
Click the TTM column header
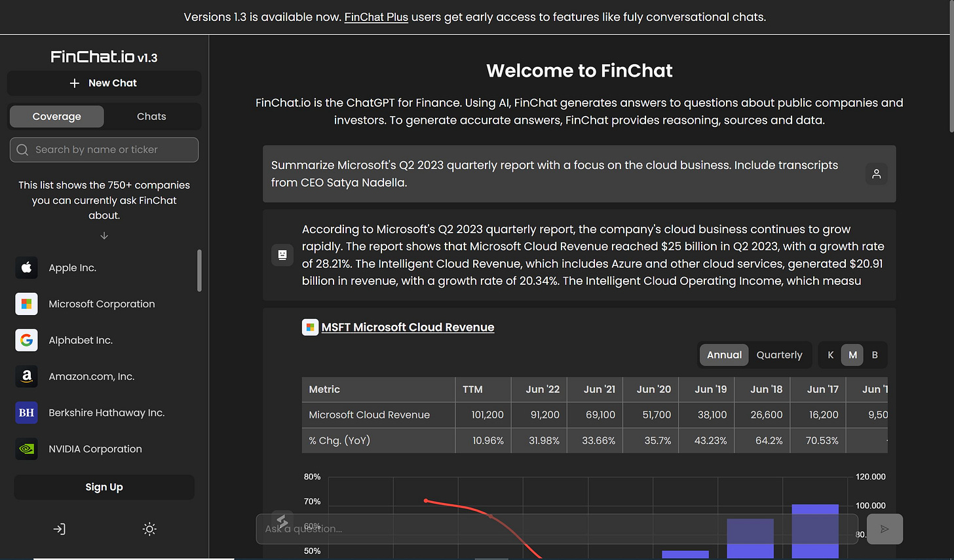484,389
